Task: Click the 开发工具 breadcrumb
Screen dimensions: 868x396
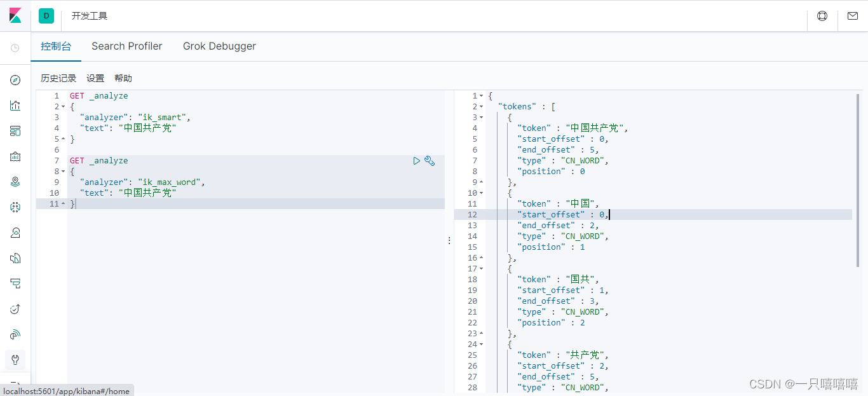Action: pyautogui.click(x=90, y=16)
